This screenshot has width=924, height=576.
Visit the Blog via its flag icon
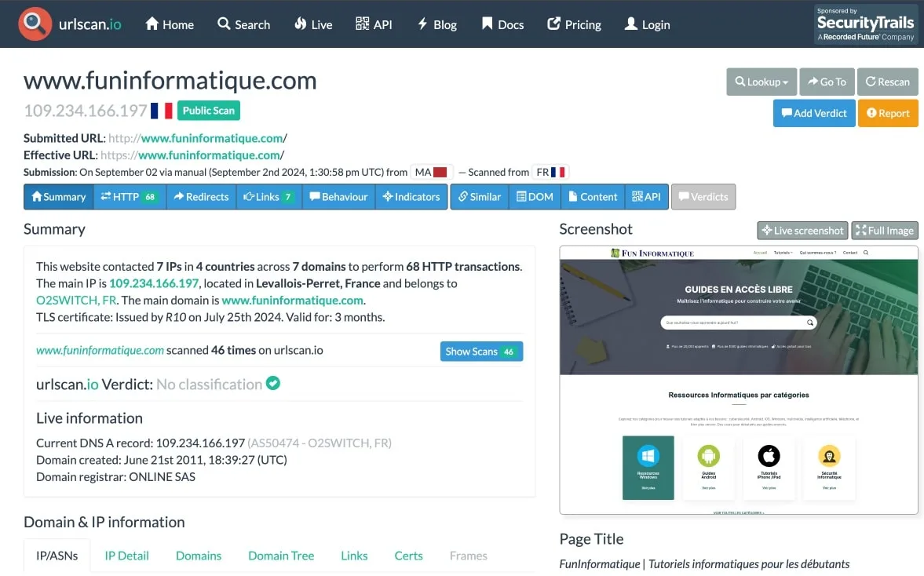(x=422, y=24)
